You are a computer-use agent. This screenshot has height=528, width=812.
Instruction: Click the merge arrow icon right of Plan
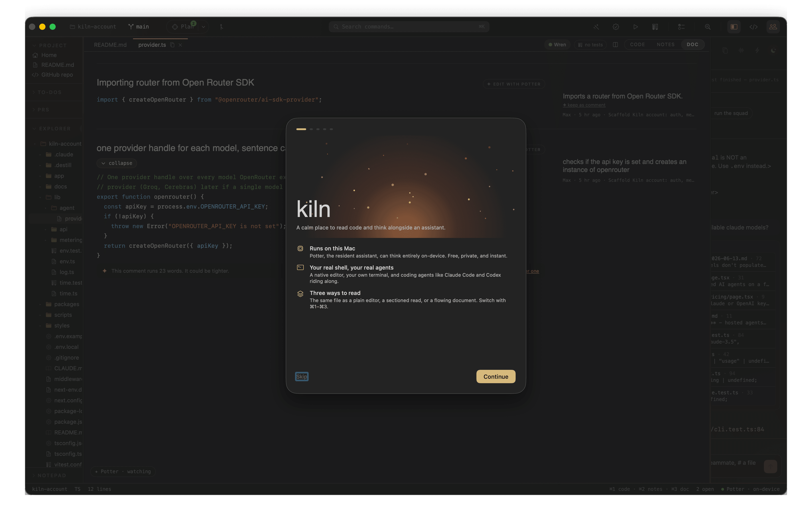[x=221, y=27]
